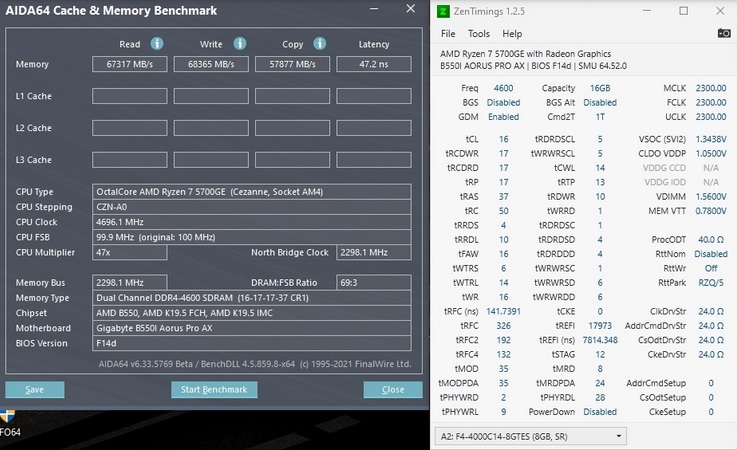Click the Copy info icon in AIDA64
The image size is (737, 450).
tap(320, 44)
